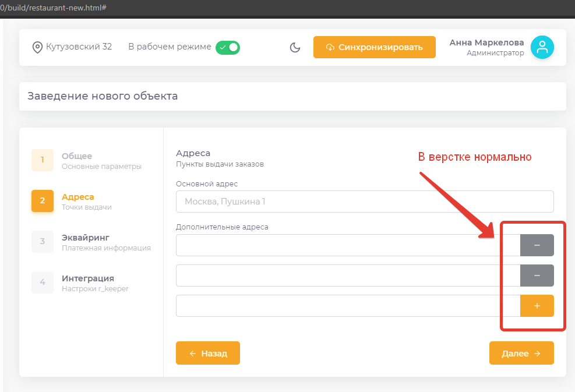
Task: Remove the second additional address with minus
Action: point(537,276)
